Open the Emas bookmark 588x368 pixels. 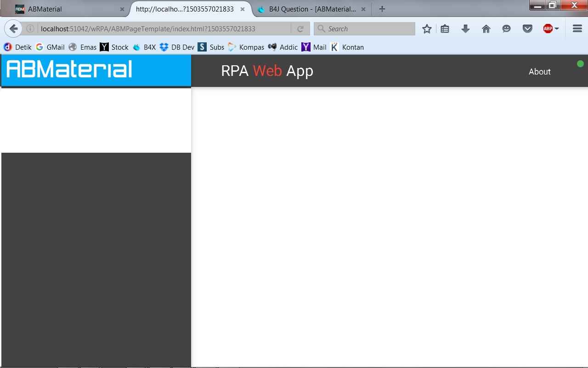tap(83, 47)
